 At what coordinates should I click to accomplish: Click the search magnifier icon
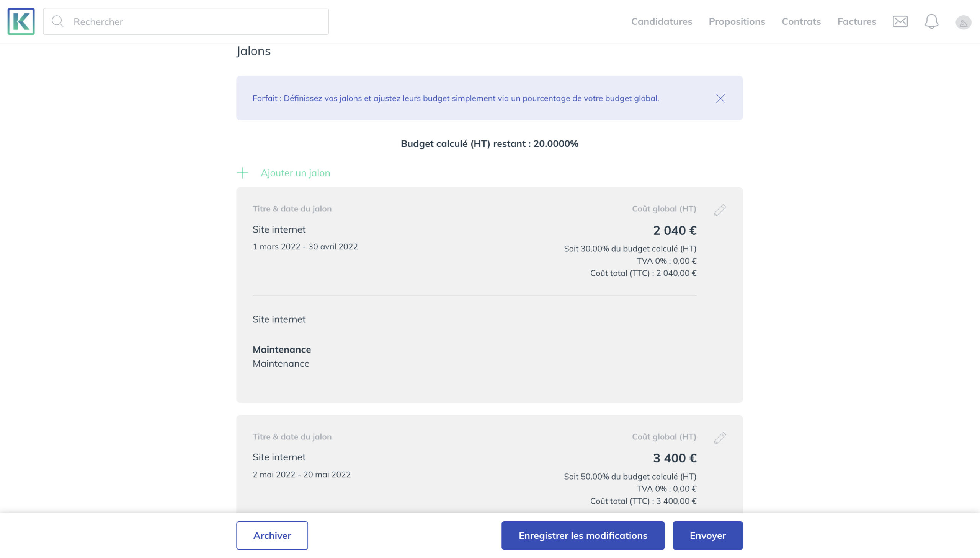57,21
